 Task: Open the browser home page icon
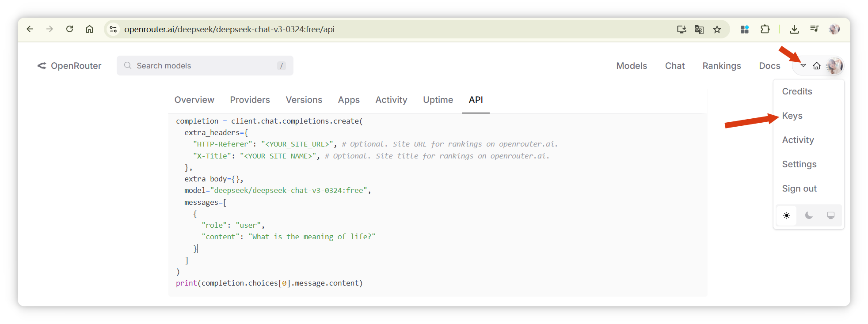(x=89, y=29)
